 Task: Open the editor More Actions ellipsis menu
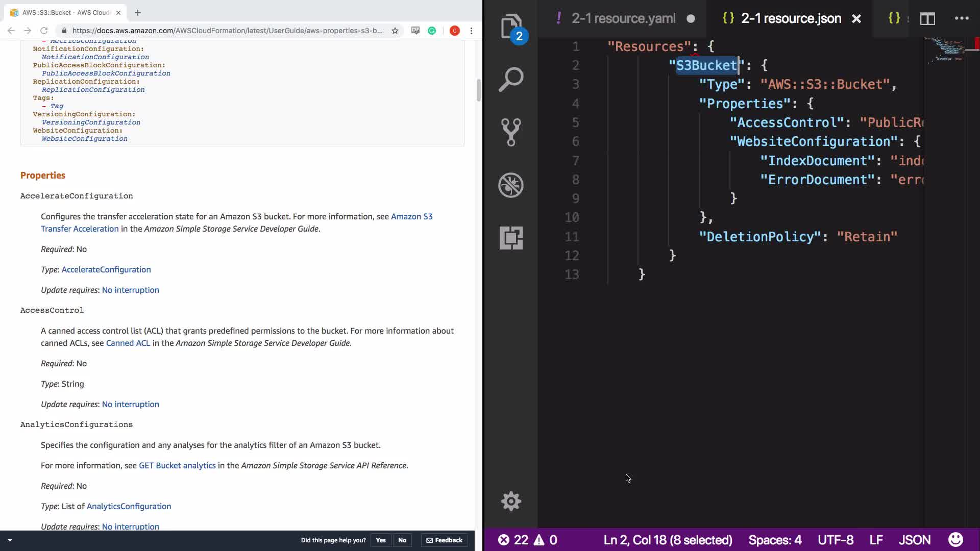coord(962,18)
